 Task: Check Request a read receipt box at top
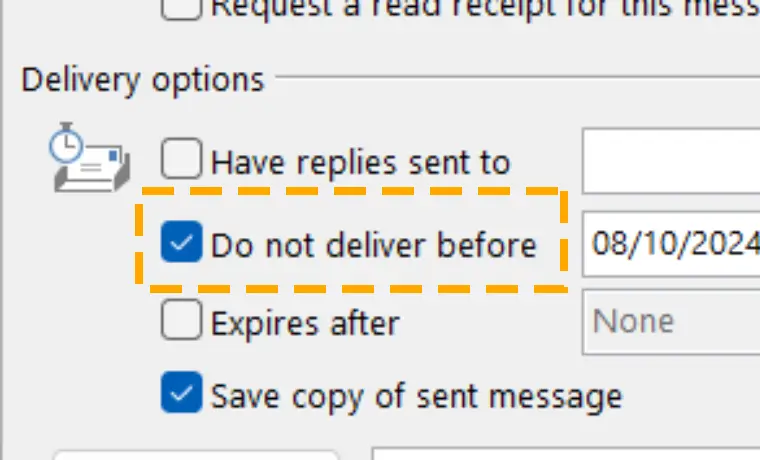point(181,9)
